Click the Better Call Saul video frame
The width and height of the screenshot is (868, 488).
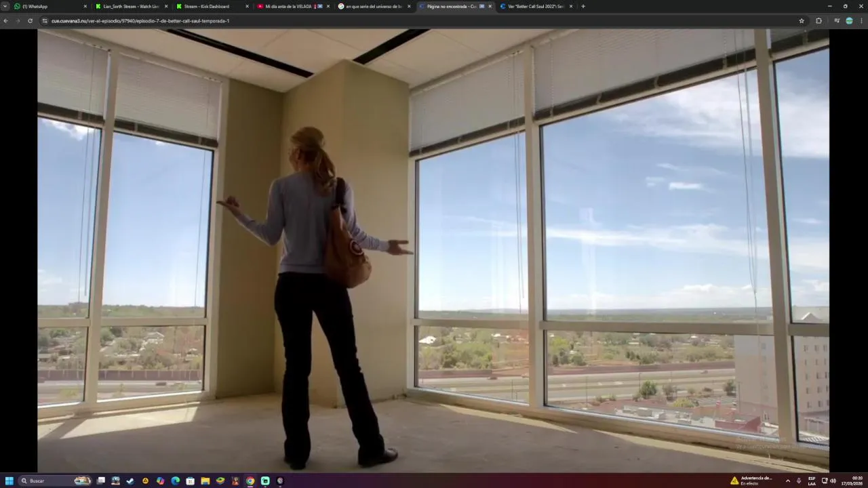tap(433, 250)
